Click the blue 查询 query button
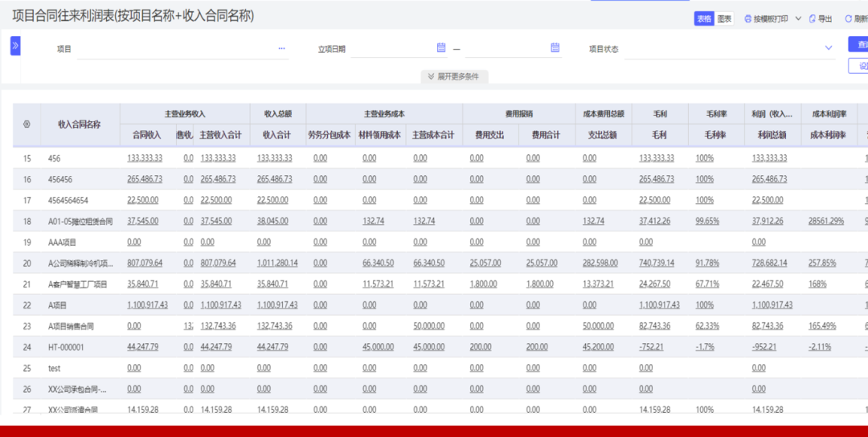This screenshot has width=868, height=437. 858,45
